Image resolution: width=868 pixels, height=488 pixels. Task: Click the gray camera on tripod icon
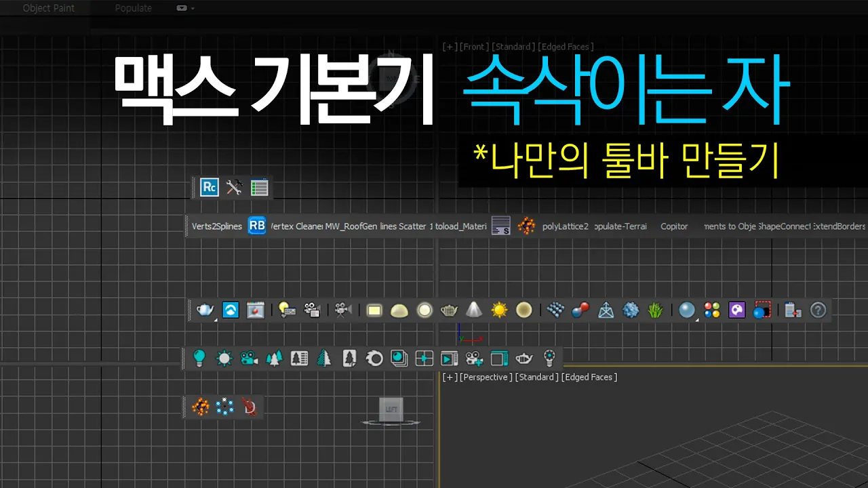(343, 310)
